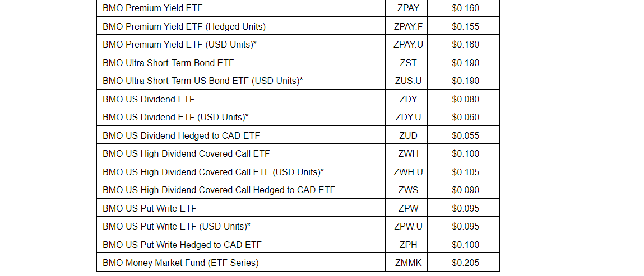Click the $0.205 distribution amount
The image size is (644, 276).
click(x=465, y=263)
